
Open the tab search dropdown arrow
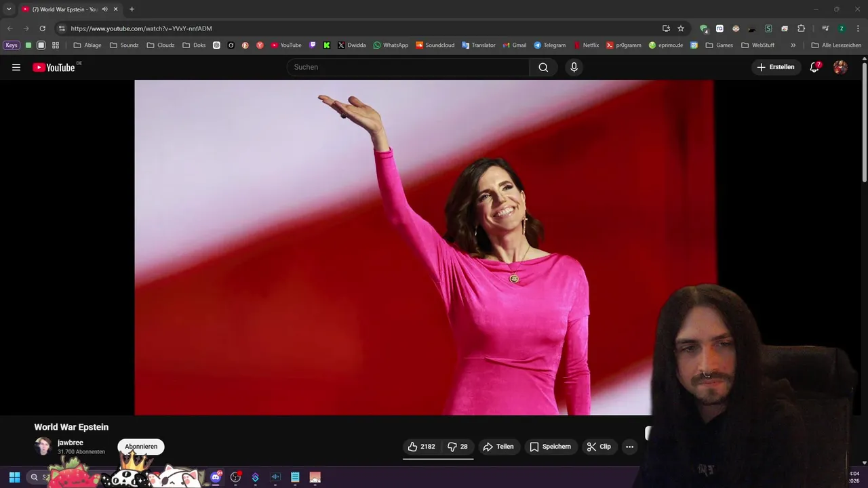coord(9,9)
